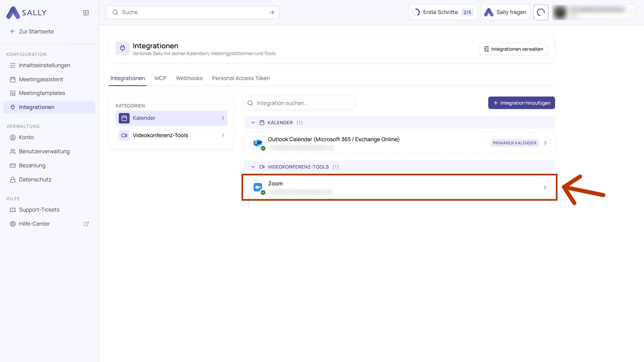The width and height of the screenshot is (644, 362).
Task: Click the PRIMÄRER KALENDER badge
Action: 515,143
